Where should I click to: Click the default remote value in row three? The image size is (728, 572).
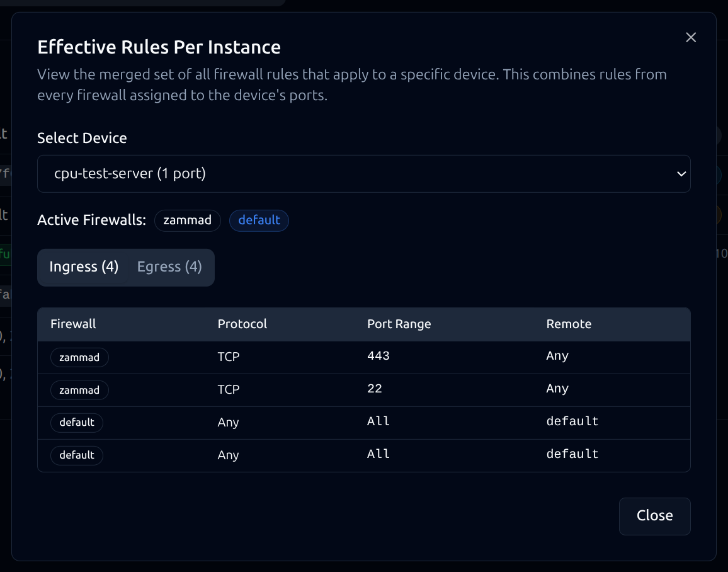(572, 420)
